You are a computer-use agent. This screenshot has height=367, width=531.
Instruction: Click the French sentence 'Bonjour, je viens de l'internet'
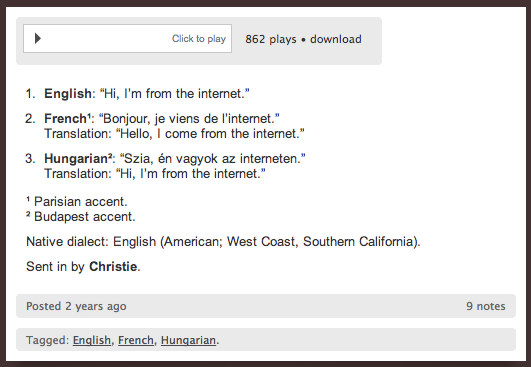coord(189,119)
